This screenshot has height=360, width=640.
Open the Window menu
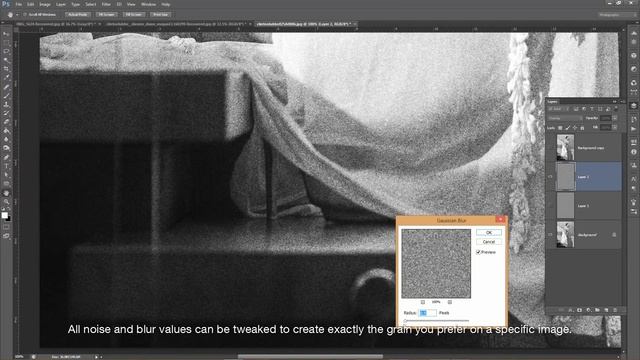pos(148,4)
